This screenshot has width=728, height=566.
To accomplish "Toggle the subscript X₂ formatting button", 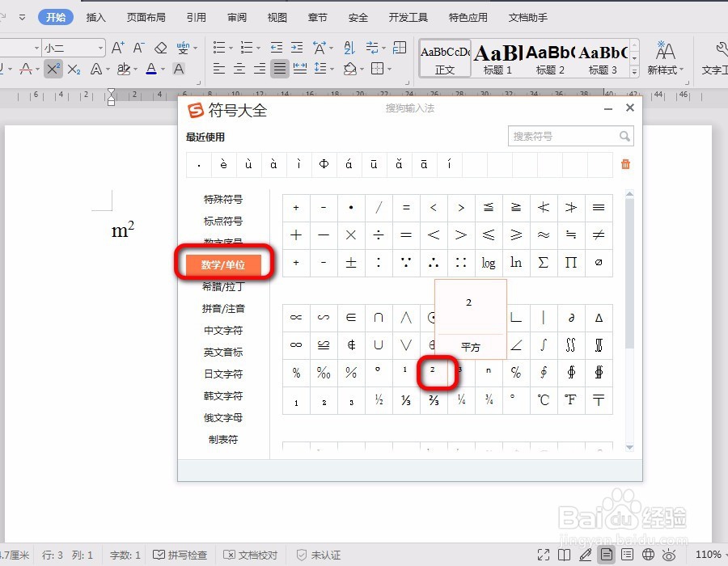I will (x=74, y=69).
